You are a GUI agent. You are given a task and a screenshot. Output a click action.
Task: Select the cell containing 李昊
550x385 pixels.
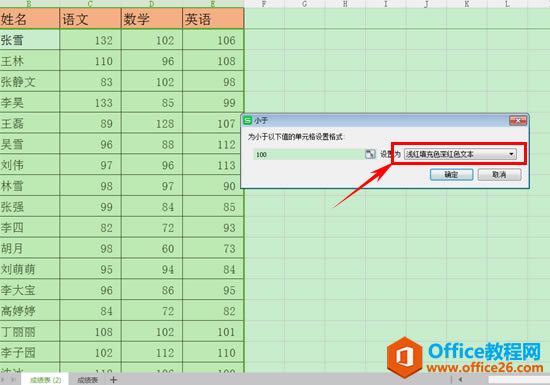[29, 102]
